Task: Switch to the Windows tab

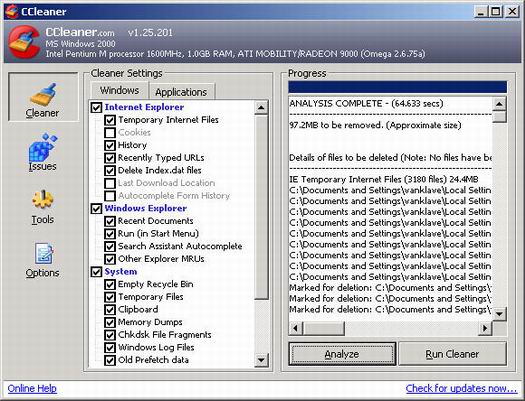Action: tap(120, 90)
